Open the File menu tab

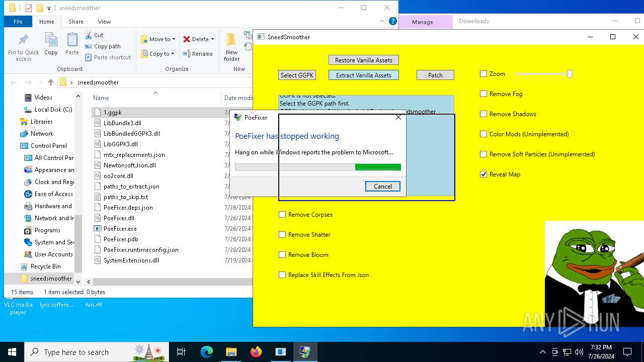click(18, 22)
